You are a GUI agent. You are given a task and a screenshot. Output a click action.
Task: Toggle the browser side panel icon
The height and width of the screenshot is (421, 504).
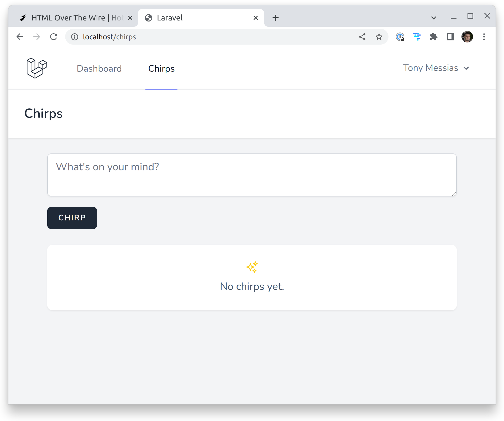[x=450, y=37]
